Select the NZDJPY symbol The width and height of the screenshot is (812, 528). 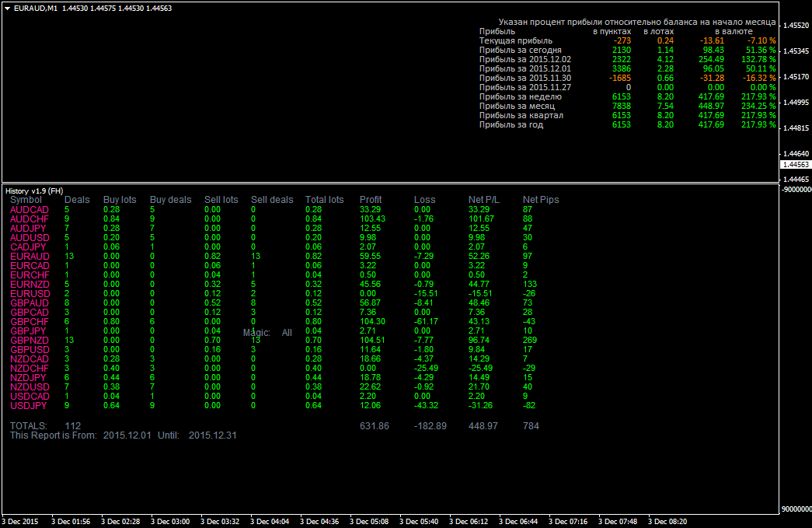pyautogui.click(x=29, y=378)
